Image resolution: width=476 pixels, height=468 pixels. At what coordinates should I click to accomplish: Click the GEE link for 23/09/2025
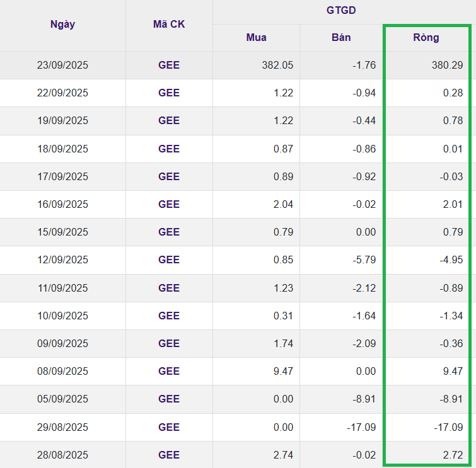[x=169, y=65]
